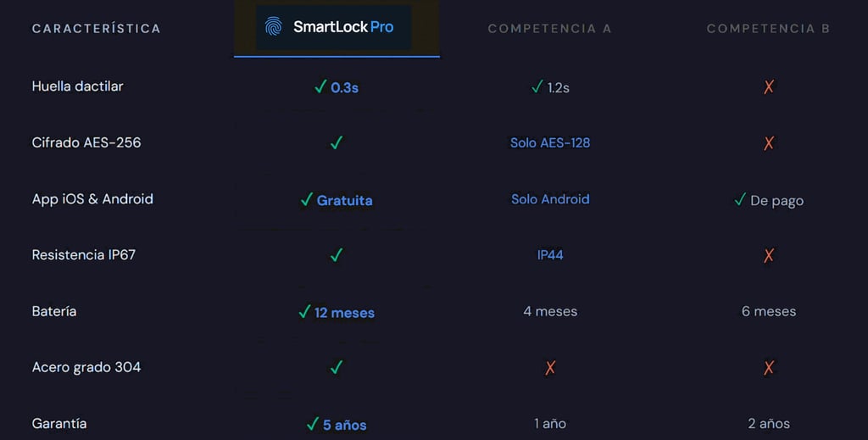Screen dimensions: 868x440
Task: Click the green check next to 0.3s
Action: pyautogui.click(x=320, y=86)
